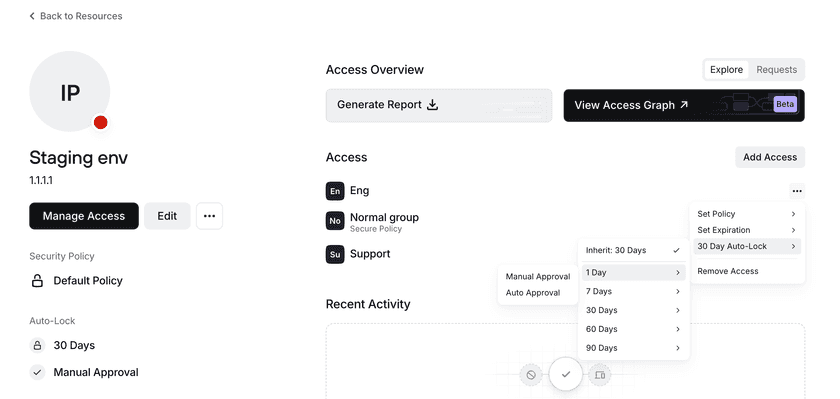The width and height of the screenshot is (840, 399).
Task: Switch to the Requests tab
Action: (x=776, y=70)
